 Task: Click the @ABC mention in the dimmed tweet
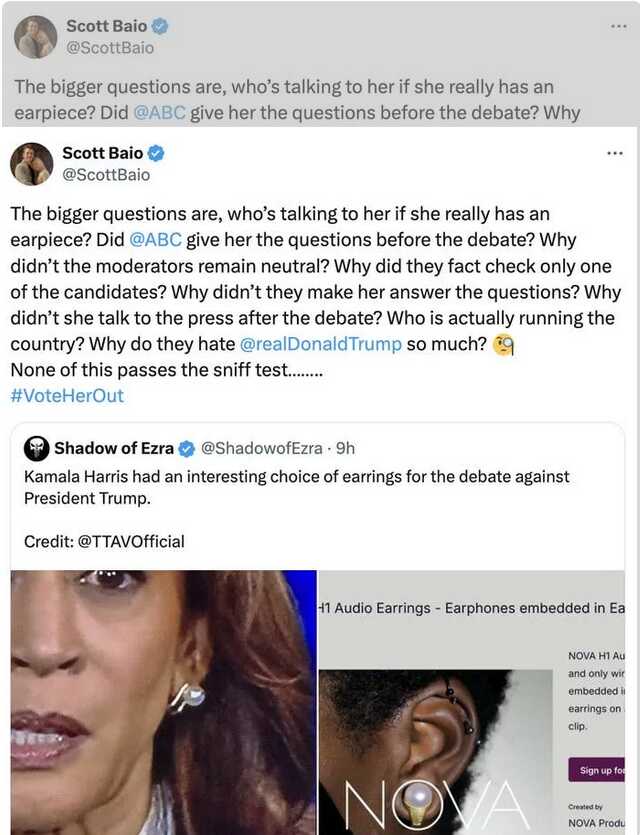tap(159, 113)
